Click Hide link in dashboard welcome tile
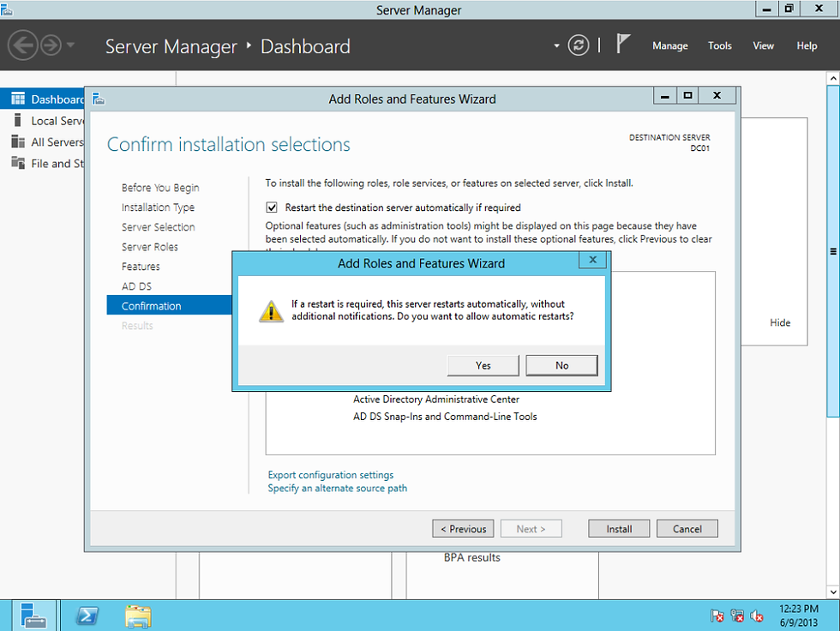Viewport: 840px width, 631px height. pyautogui.click(x=780, y=322)
